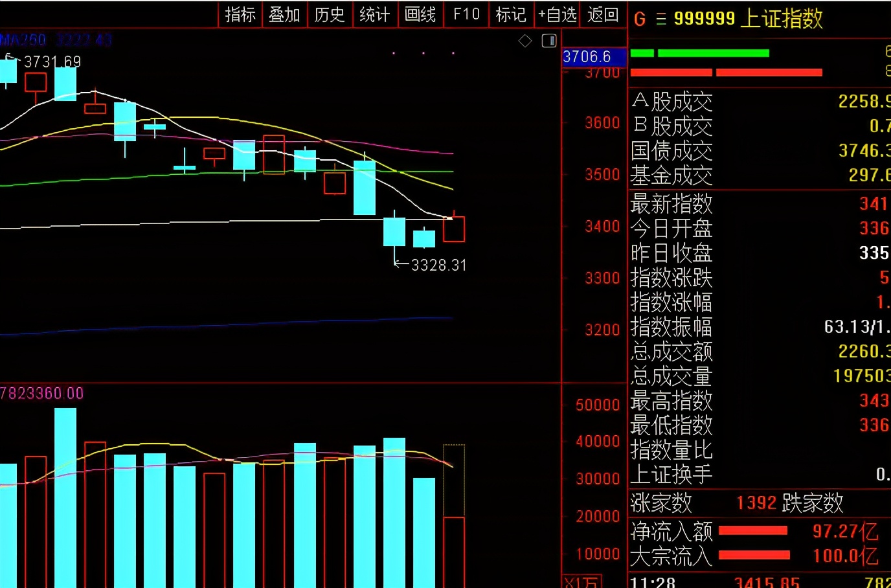
Task: Open the 指标 indicator menu
Action: tap(240, 14)
